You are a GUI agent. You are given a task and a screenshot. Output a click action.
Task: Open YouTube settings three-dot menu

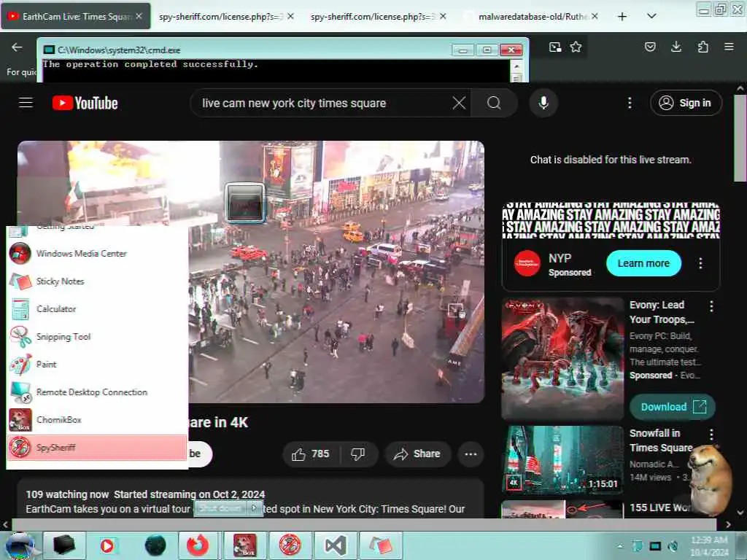630,103
